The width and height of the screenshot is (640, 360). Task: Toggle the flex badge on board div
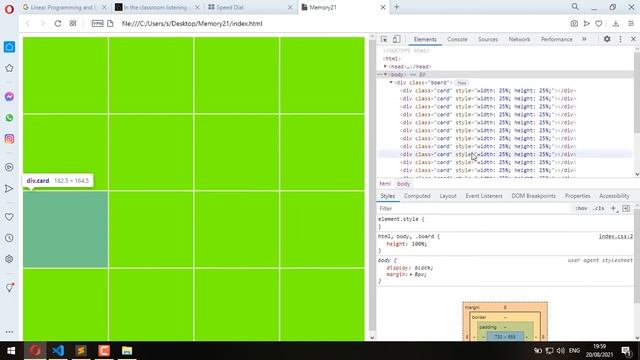tap(462, 83)
